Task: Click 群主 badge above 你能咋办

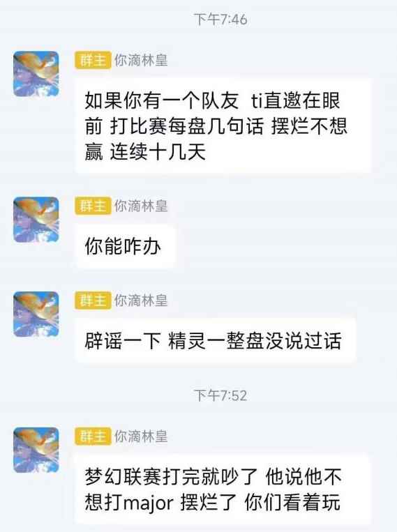Action: coord(93,206)
